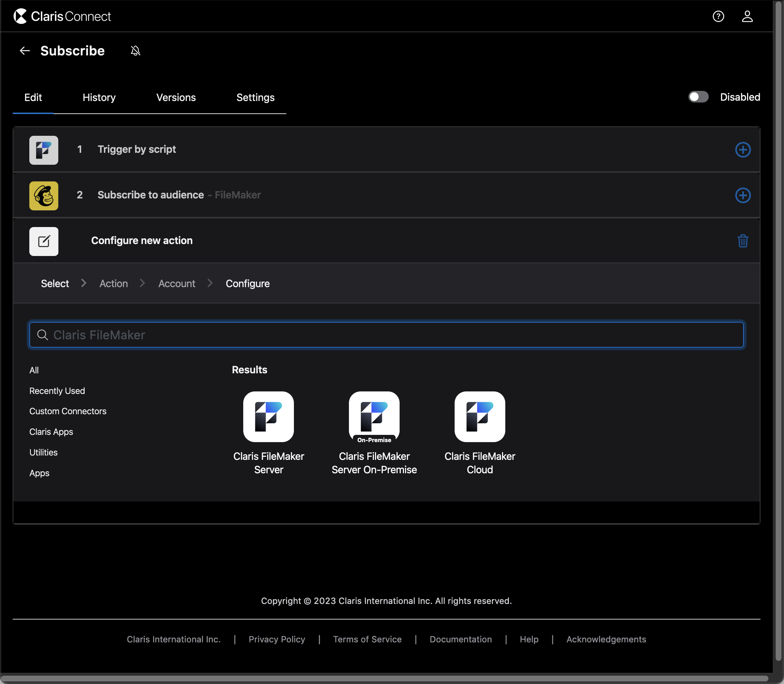This screenshot has height=684, width=784.
Task: Add step after Subscribe to audience
Action: pyautogui.click(x=742, y=196)
